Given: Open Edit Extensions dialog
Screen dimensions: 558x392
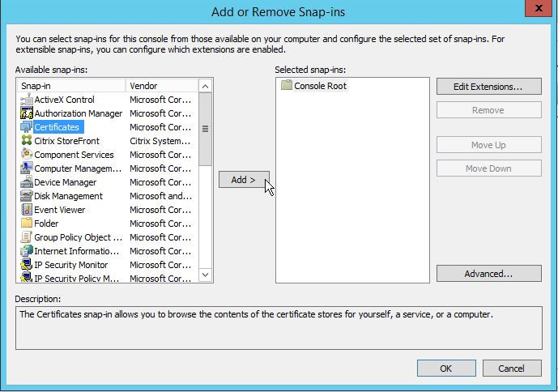Looking at the screenshot, I should click(489, 87).
